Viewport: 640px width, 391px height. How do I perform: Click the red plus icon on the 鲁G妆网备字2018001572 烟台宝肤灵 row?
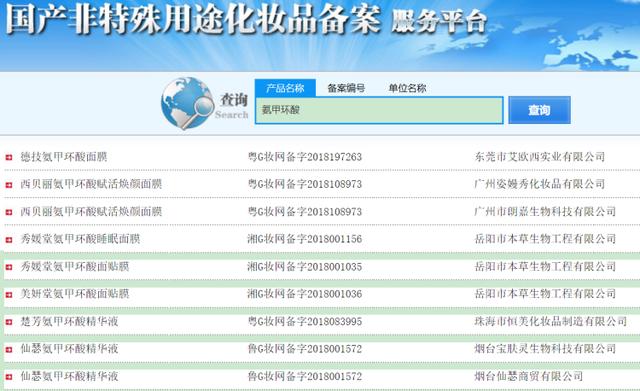(x=9, y=350)
